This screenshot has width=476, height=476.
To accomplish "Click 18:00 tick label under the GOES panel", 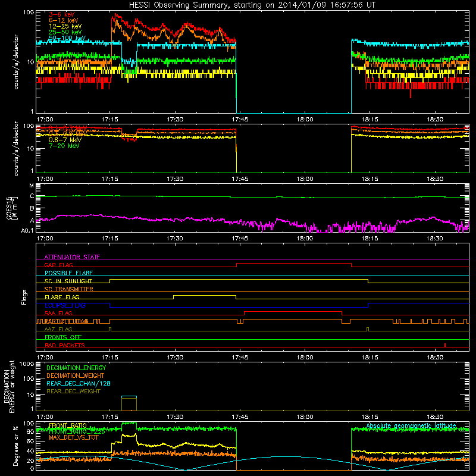I will (x=305, y=239).
